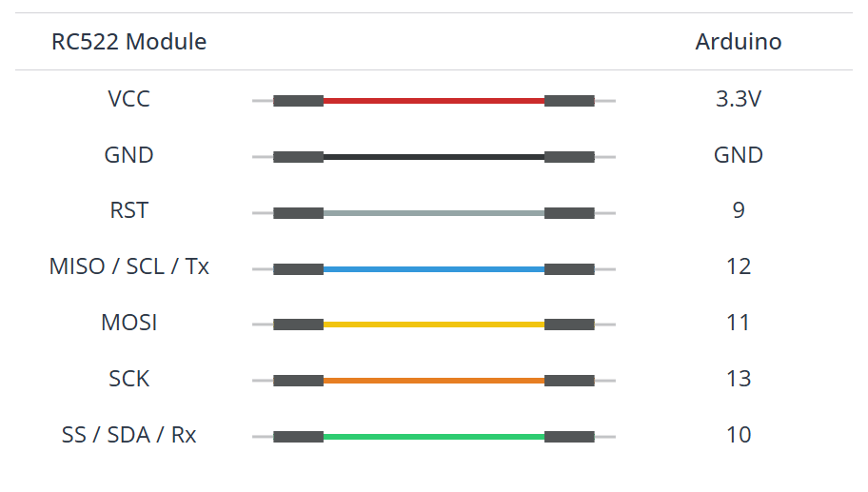Select the blue MISO jumper wire
868x492 pixels.
(434, 268)
